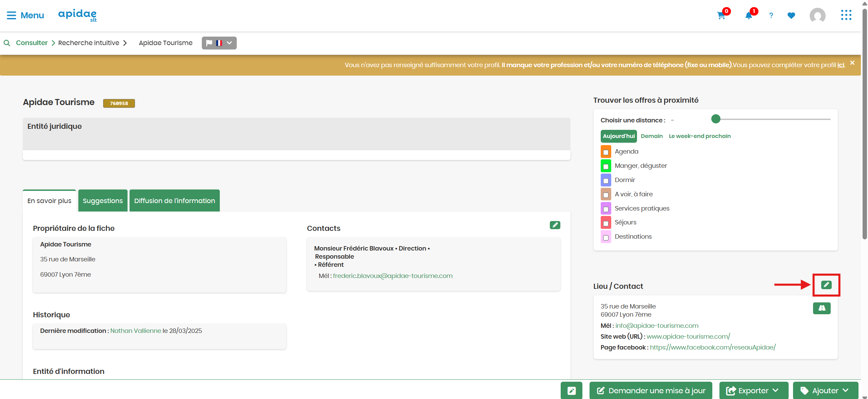Open the shopping cart icon
The height and width of the screenshot is (399, 868).
(x=721, y=16)
